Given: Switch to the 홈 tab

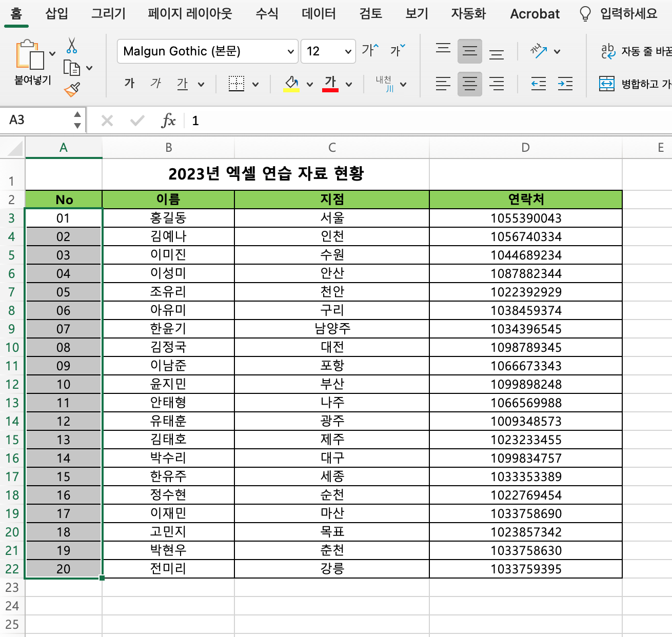Looking at the screenshot, I should [x=16, y=13].
